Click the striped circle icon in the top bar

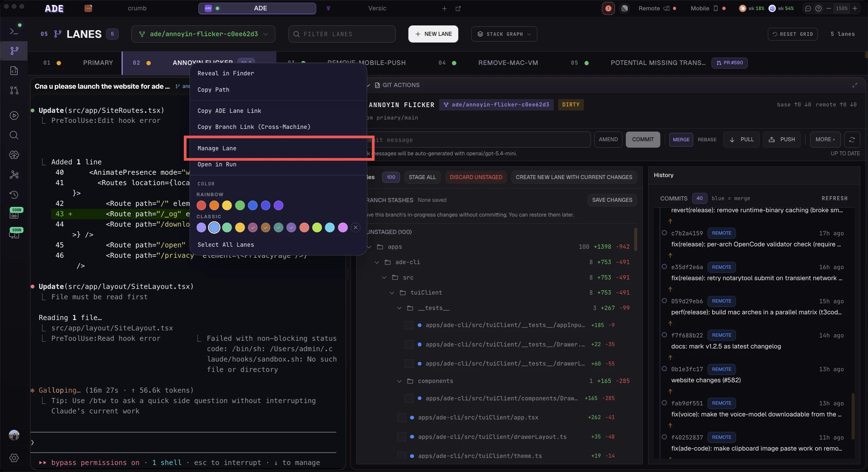point(625,8)
